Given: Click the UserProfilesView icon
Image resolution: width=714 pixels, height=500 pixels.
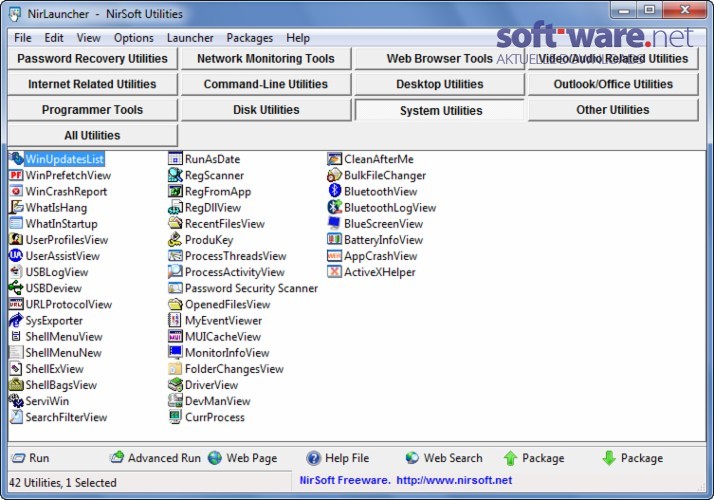Looking at the screenshot, I should pyautogui.click(x=16, y=240).
